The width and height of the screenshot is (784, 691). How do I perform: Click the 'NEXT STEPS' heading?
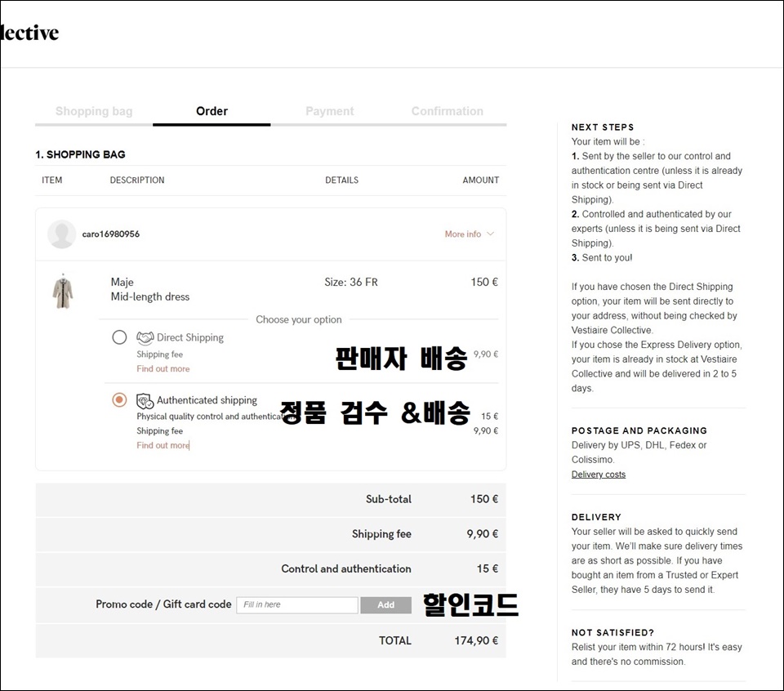click(x=603, y=127)
